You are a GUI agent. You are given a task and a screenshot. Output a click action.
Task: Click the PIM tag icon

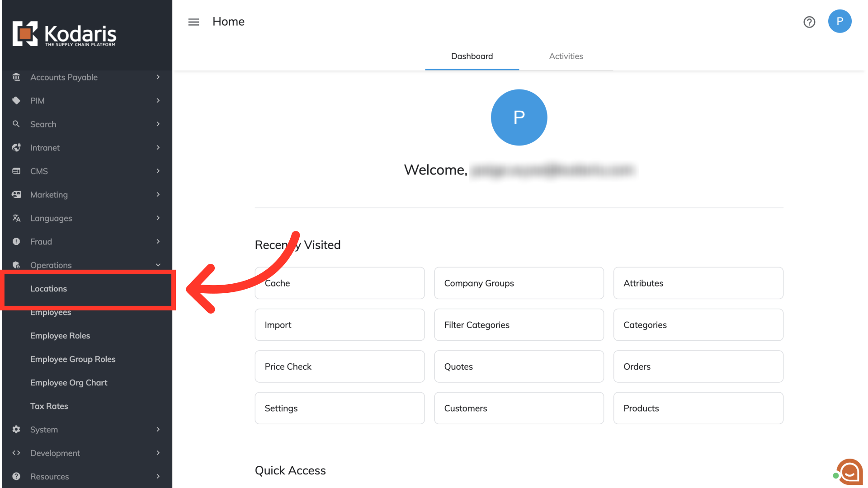tap(16, 101)
